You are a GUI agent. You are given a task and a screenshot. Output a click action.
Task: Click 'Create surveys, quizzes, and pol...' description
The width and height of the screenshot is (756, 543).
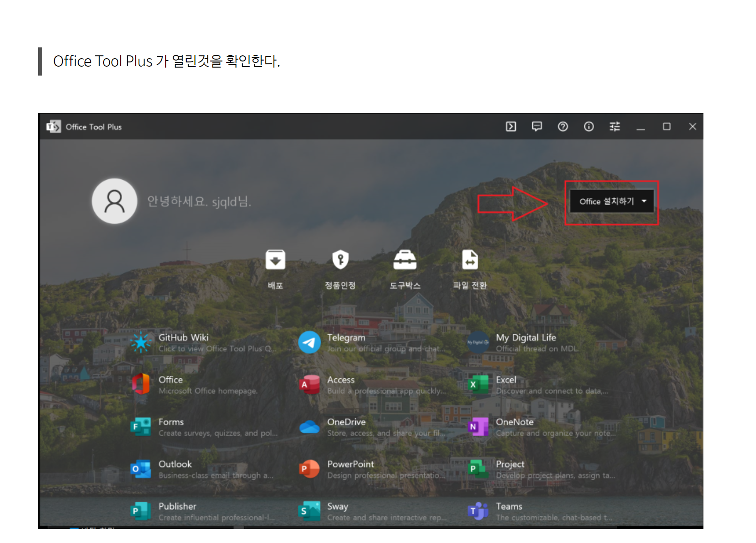(218, 433)
